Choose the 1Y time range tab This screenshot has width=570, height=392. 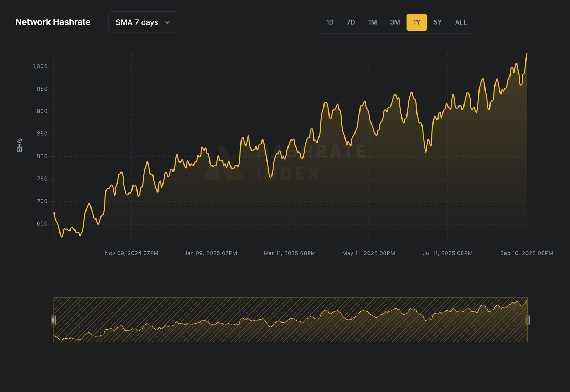pos(417,22)
